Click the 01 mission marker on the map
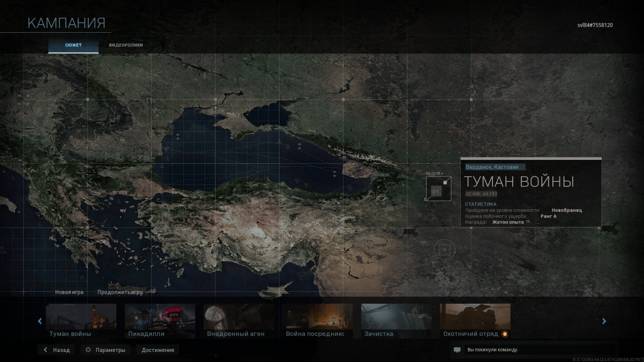The width and height of the screenshot is (644, 362). (x=438, y=189)
